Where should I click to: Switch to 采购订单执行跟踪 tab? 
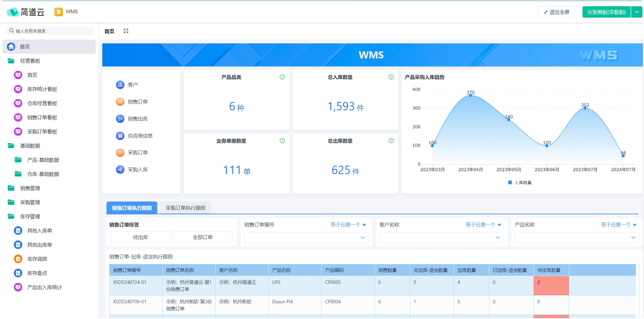click(185, 208)
